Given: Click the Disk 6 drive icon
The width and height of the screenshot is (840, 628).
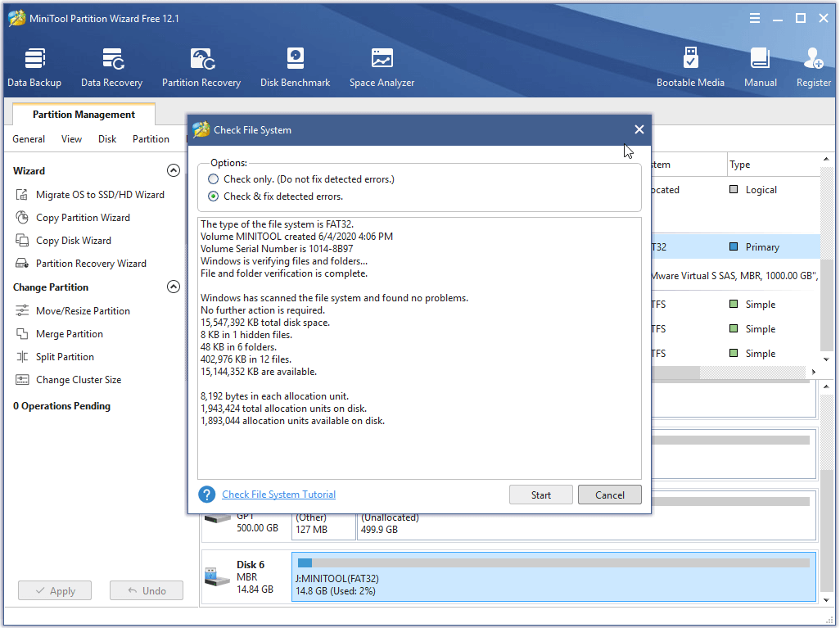Looking at the screenshot, I should tap(217, 577).
